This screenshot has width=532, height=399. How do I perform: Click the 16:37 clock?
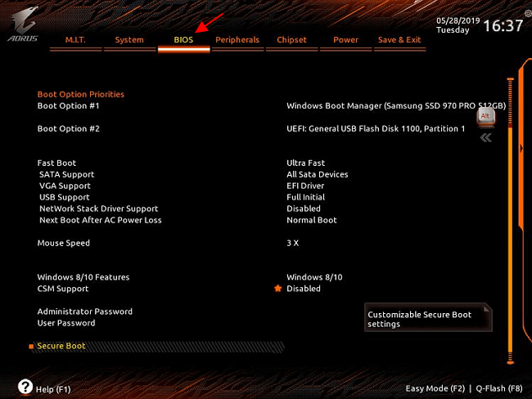503,25
